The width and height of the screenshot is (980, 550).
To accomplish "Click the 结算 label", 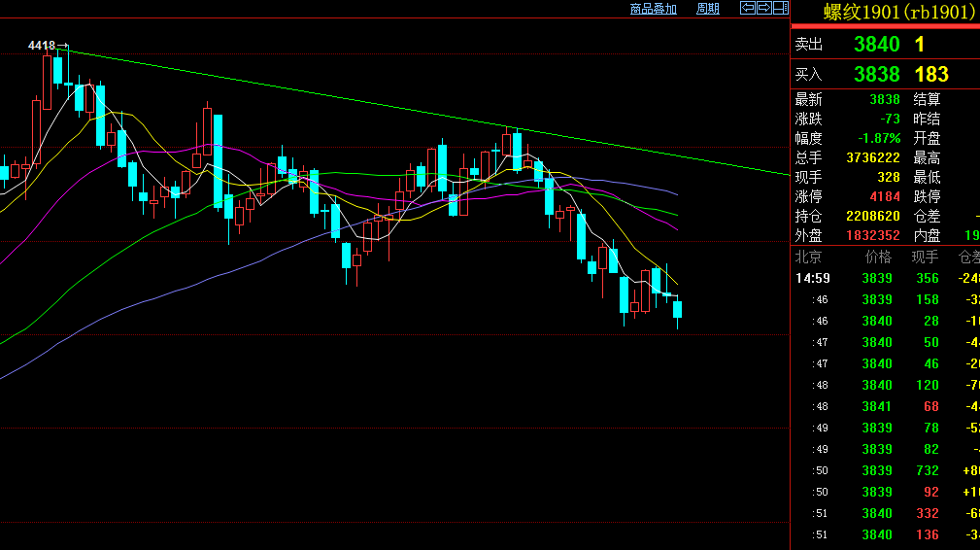I will (927, 99).
